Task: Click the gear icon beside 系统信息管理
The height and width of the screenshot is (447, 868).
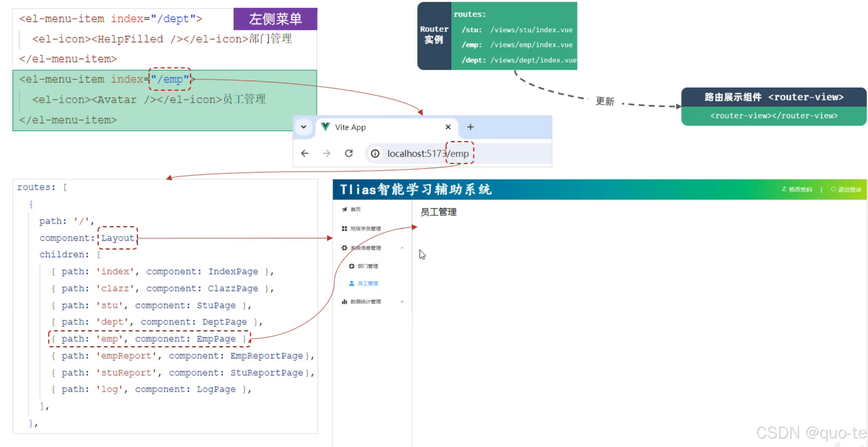Action: (x=344, y=248)
